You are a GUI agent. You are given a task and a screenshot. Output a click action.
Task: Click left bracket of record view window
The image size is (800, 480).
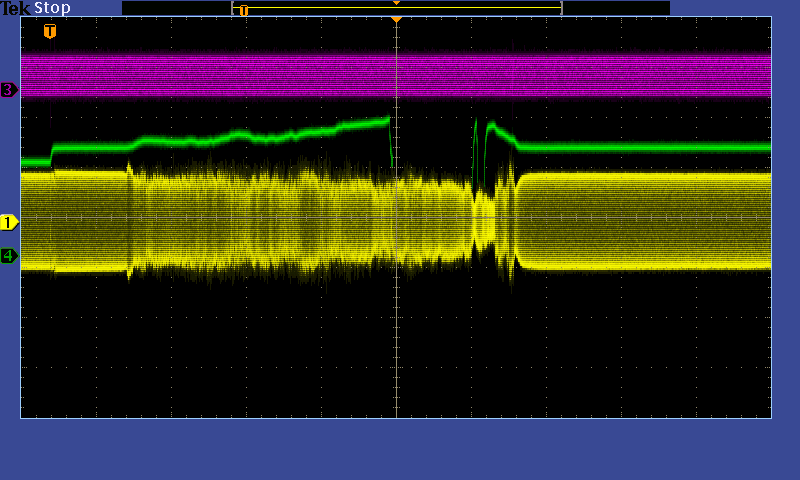tap(233, 8)
